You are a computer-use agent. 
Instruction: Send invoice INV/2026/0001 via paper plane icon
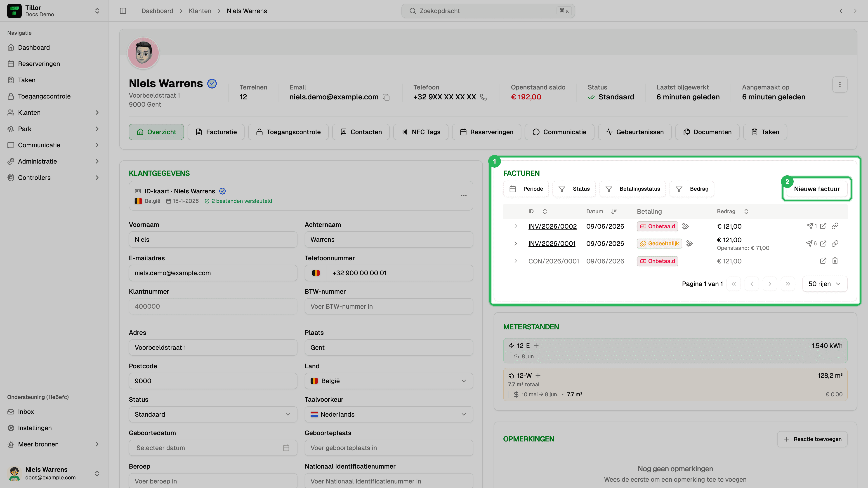click(x=809, y=244)
